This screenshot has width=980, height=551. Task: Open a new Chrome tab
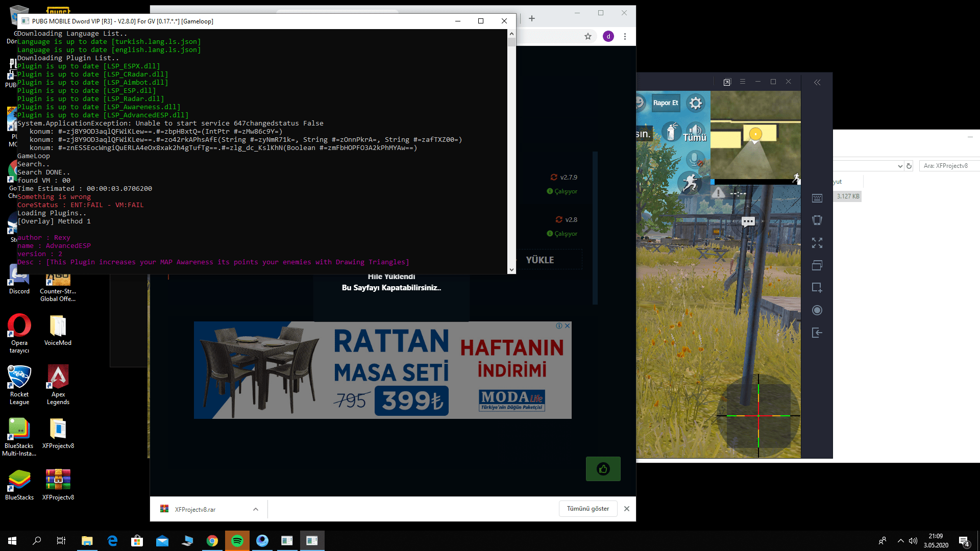coord(532,18)
